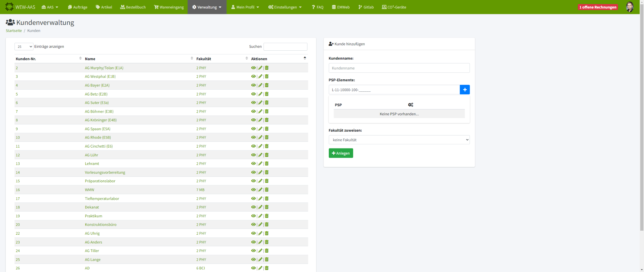Viewport: 644px width, 272px height.
Task: View details of AG Murphy/Tolan via eye icon
Action: click(253, 68)
